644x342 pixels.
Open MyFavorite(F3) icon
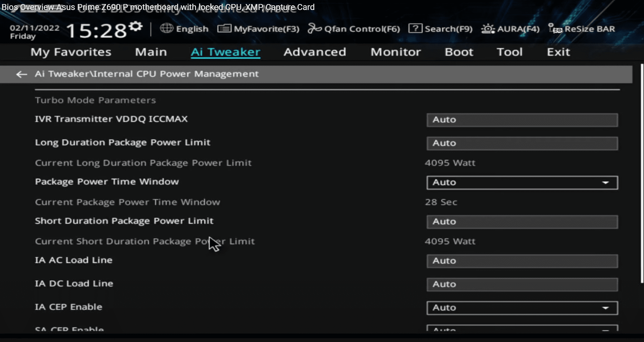[x=224, y=29]
